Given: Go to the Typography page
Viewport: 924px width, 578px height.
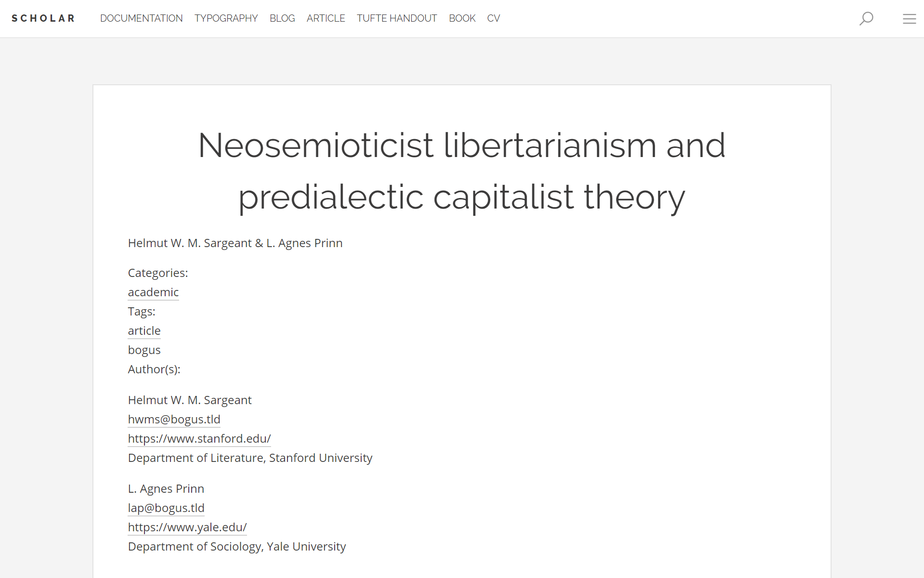Looking at the screenshot, I should (x=226, y=18).
